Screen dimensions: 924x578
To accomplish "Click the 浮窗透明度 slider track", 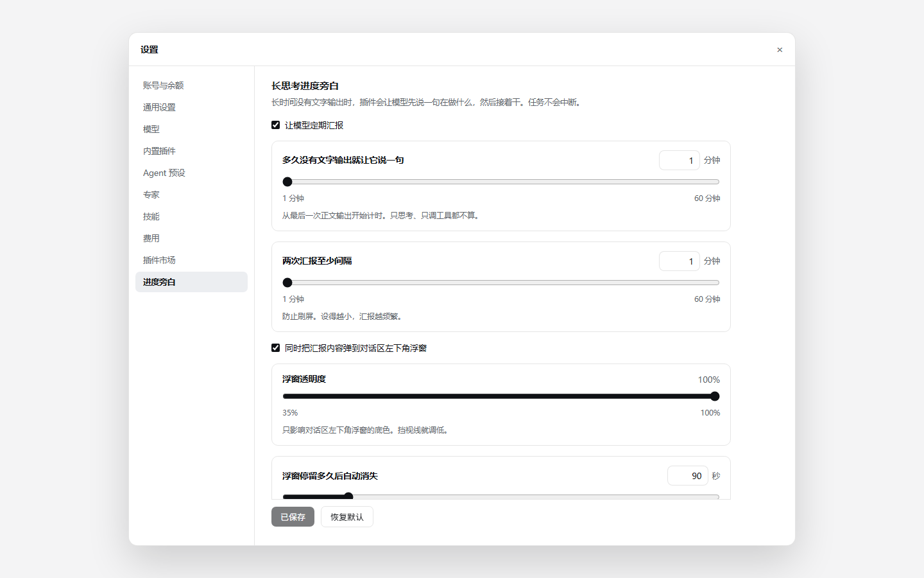I will tap(501, 396).
